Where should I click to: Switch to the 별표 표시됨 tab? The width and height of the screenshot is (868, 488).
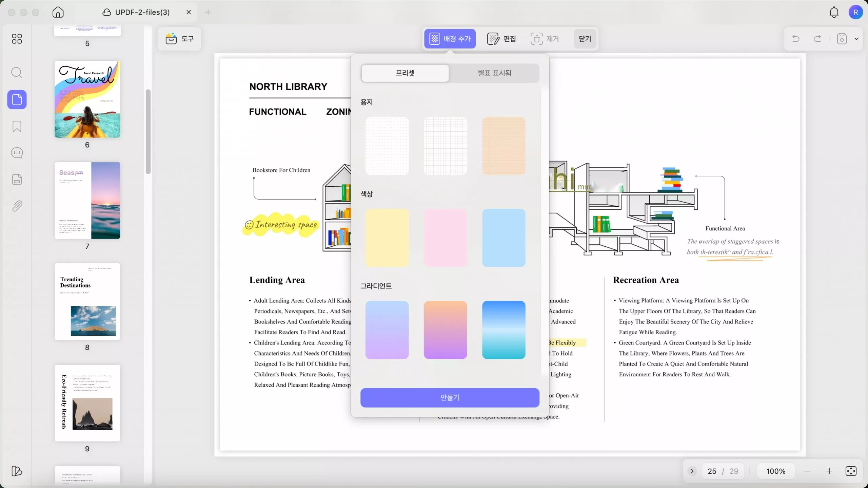494,73
